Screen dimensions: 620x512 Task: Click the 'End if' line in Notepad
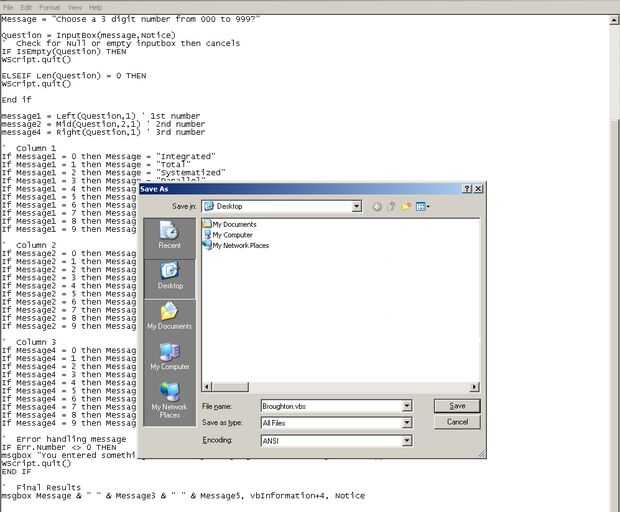coord(16,100)
